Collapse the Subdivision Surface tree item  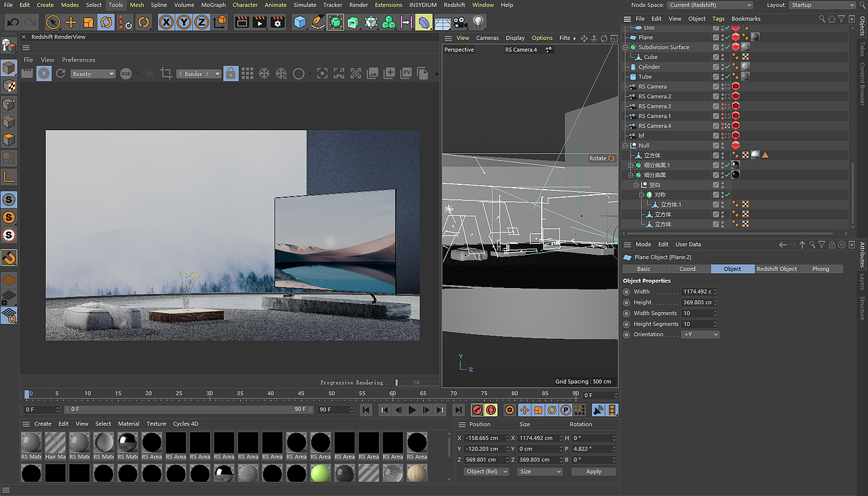point(626,47)
